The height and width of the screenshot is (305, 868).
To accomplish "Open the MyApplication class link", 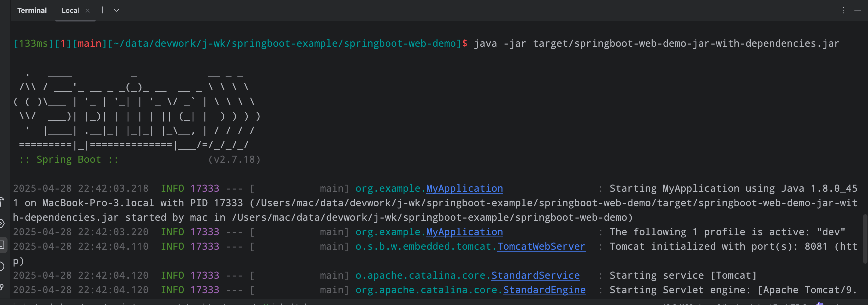I will tap(464, 188).
